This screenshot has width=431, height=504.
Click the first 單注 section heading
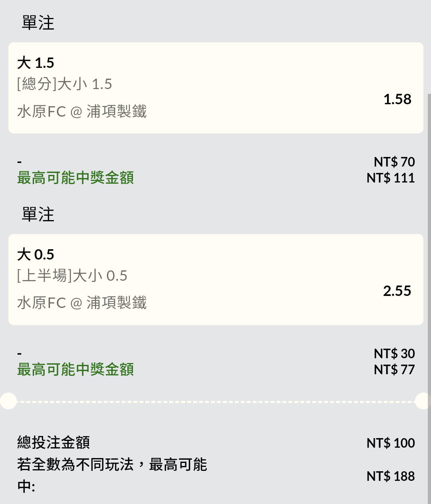click(x=38, y=23)
